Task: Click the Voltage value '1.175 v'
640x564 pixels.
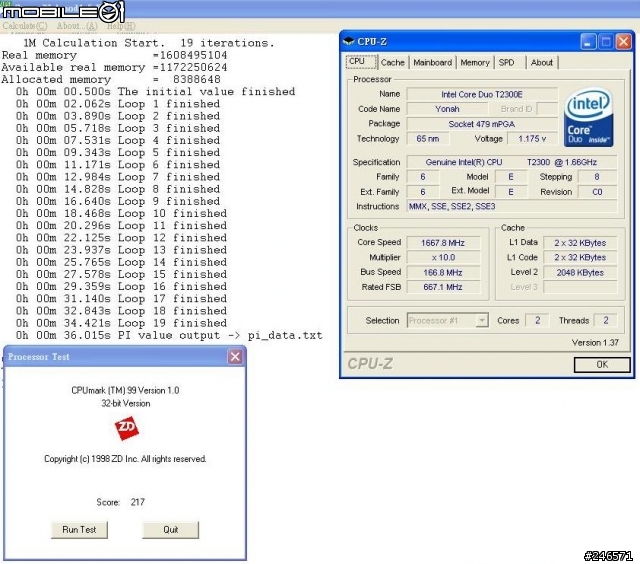Action: 532,139
